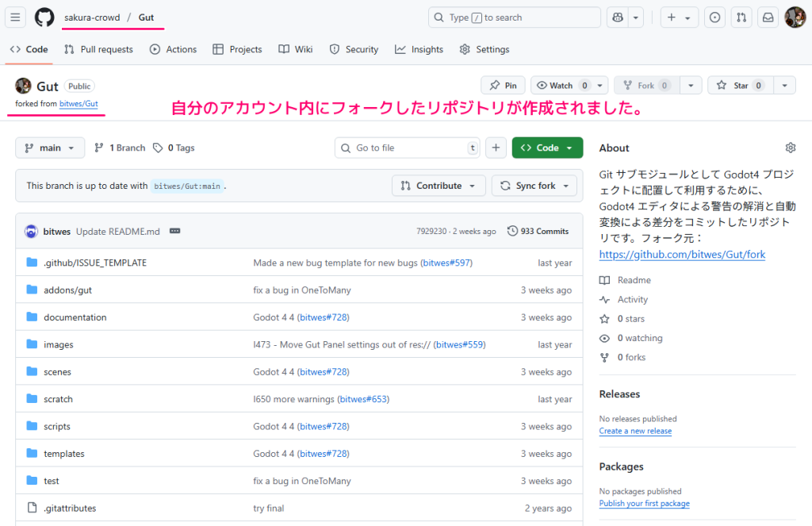Expand commit message ellipsis button

175,231
